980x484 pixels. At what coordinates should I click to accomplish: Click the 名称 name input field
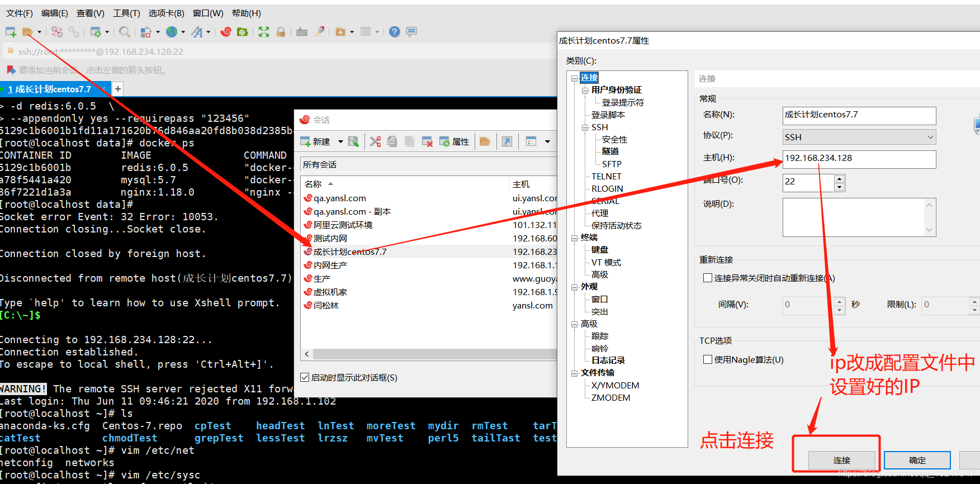pos(859,115)
